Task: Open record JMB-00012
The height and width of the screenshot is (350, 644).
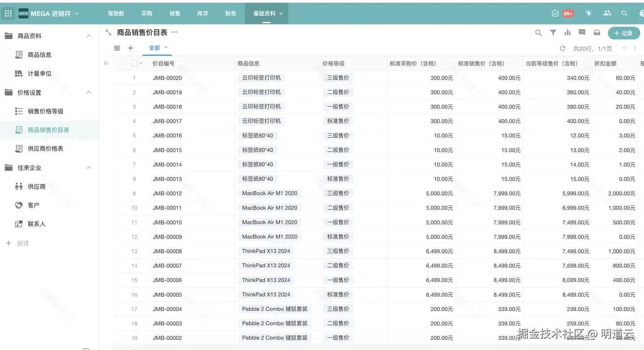Action: pyautogui.click(x=167, y=193)
